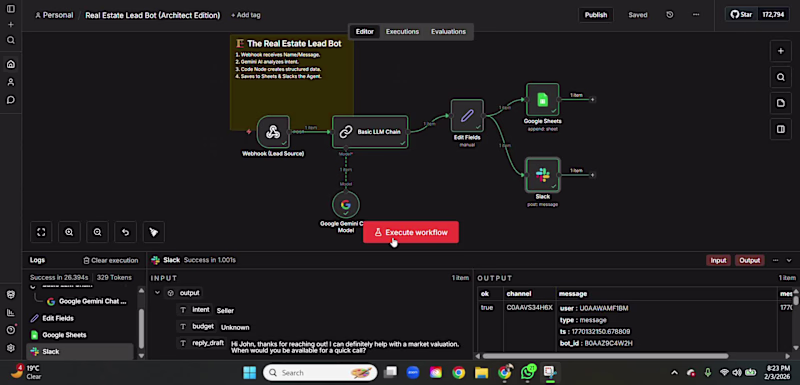Click the Personal breadcrumb link
This screenshot has height=385, width=800.
pyautogui.click(x=54, y=15)
